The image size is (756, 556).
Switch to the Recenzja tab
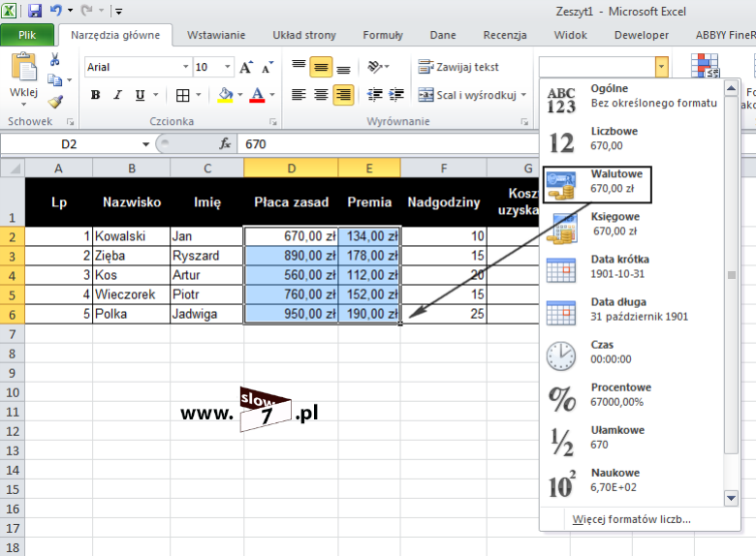coord(505,35)
